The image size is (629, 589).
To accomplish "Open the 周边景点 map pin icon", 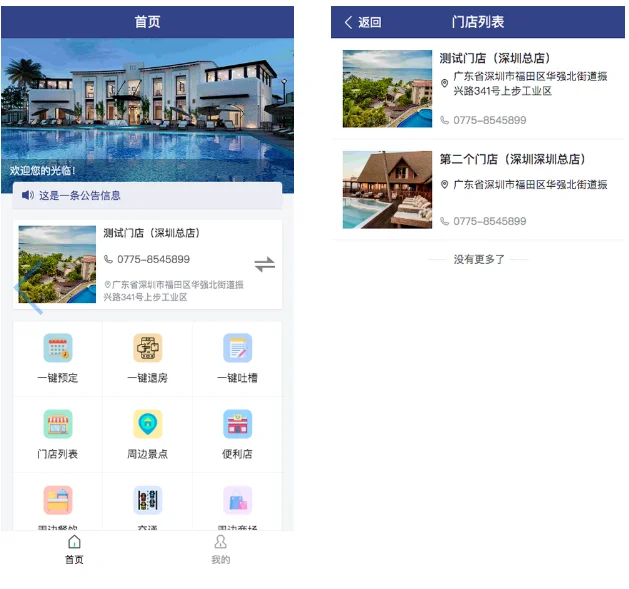I will point(148,424).
